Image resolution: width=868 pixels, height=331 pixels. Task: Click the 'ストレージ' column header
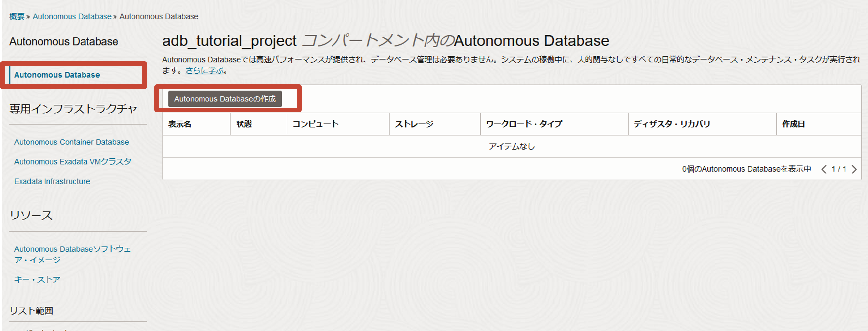[x=414, y=124]
